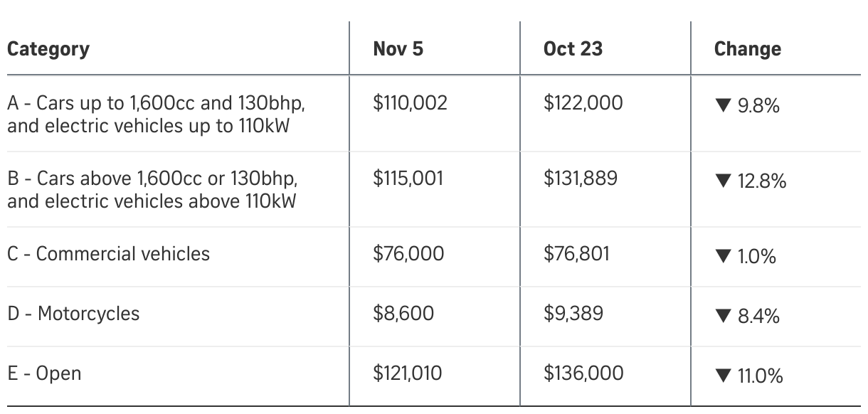868x414 pixels.
Task: Select the $76,000 Nov 5 value
Action: [x=408, y=254]
